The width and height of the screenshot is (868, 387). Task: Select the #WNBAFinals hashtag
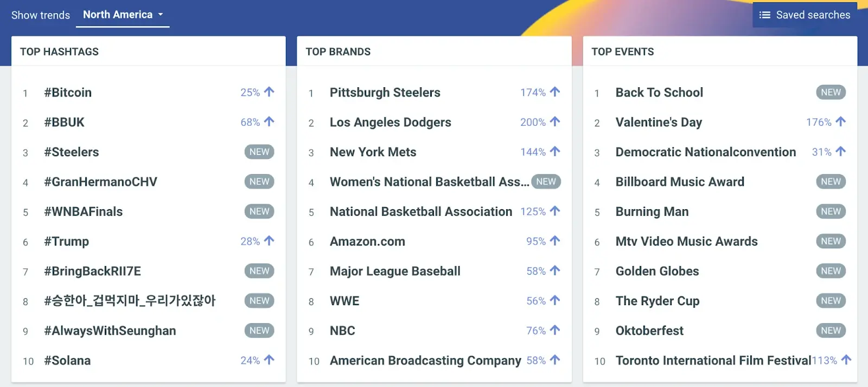(84, 211)
